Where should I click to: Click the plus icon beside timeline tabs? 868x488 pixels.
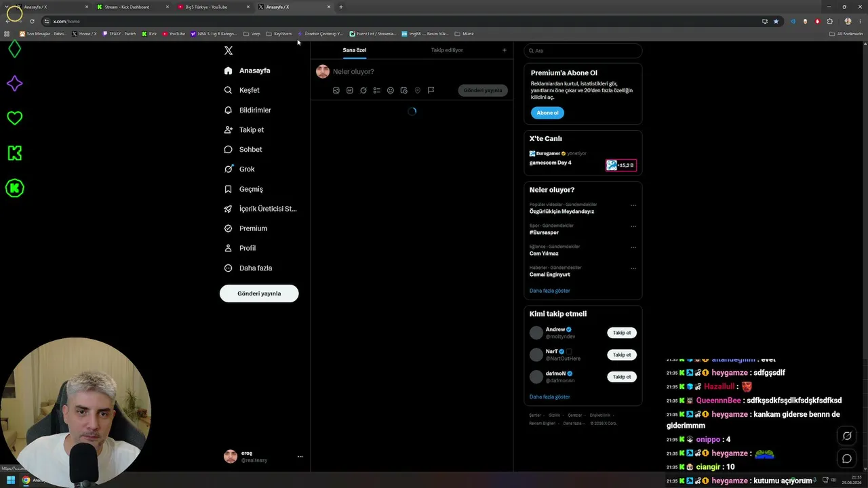[x=504, y=50]
